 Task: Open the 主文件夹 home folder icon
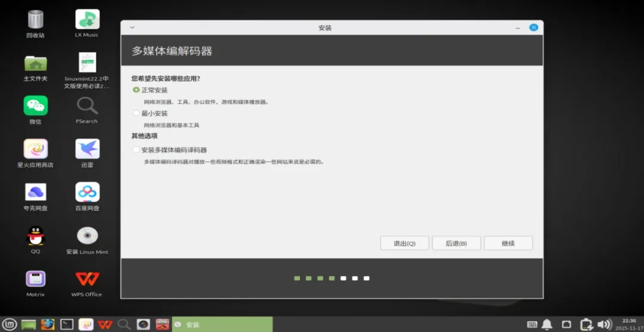(x=35, y=63)
